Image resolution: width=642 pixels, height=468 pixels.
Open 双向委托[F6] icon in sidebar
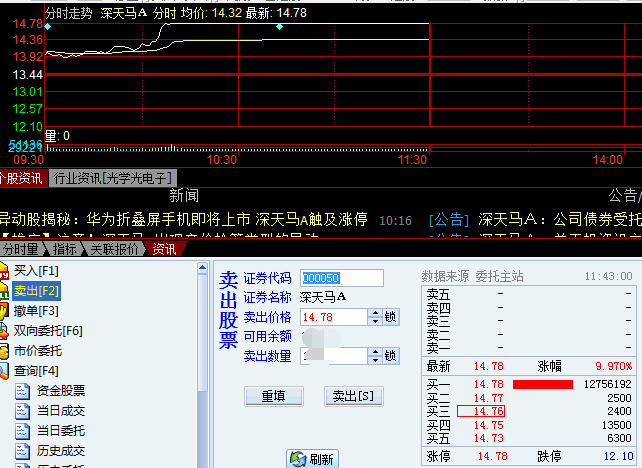[x=5, y=331]
